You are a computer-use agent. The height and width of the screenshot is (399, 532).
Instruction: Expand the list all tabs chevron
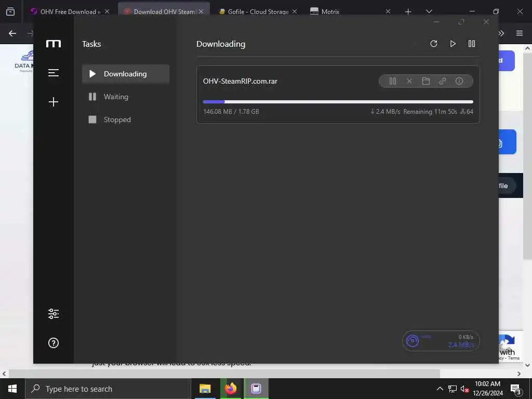point(429,11)
